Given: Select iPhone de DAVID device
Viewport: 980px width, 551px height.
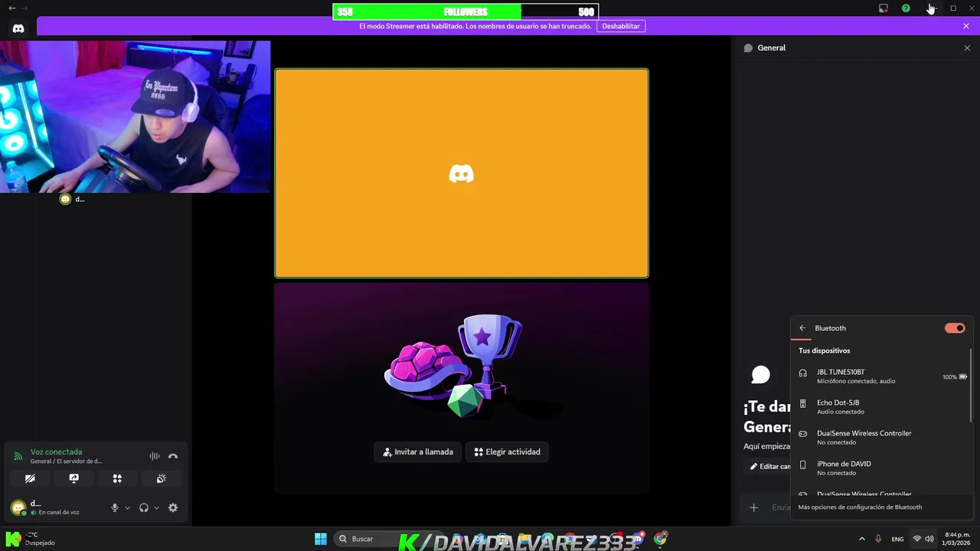Looking at the screenshot, I should click(x=880, y=468).
